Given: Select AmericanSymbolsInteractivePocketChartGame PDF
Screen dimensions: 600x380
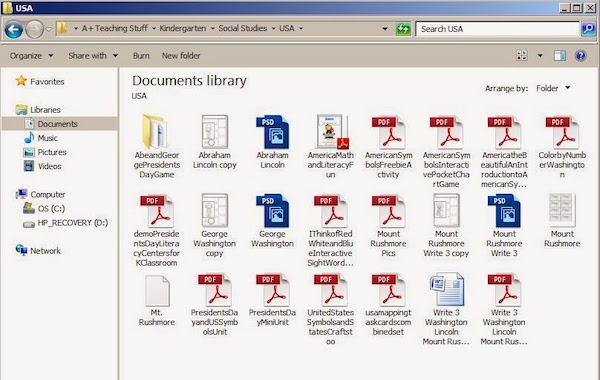Looking at the screenshot, I should pos(446,152).
